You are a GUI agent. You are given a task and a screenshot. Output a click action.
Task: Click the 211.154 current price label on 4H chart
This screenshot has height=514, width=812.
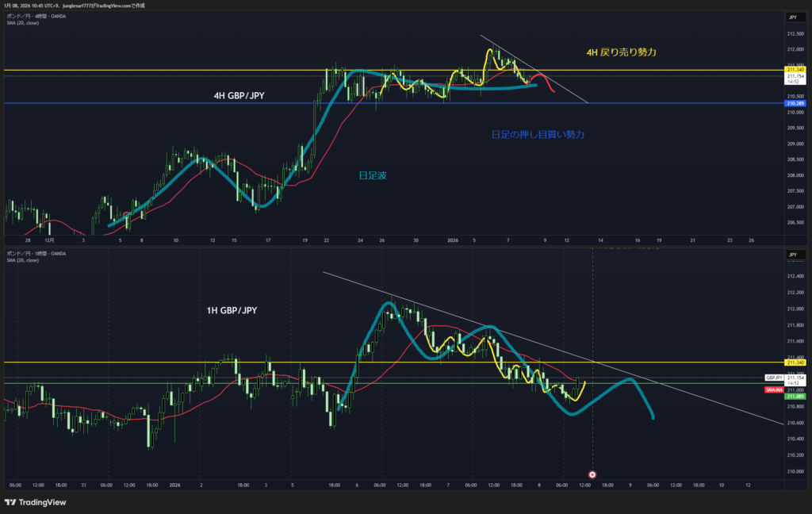[x=793, y=78]
